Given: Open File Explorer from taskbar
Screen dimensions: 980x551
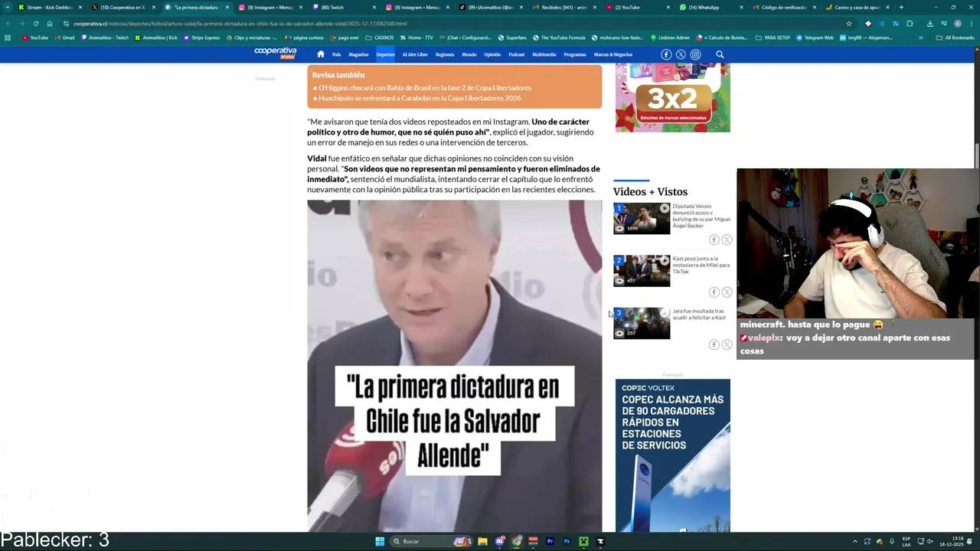Looking at the screenshot, I should pos(482,541).
